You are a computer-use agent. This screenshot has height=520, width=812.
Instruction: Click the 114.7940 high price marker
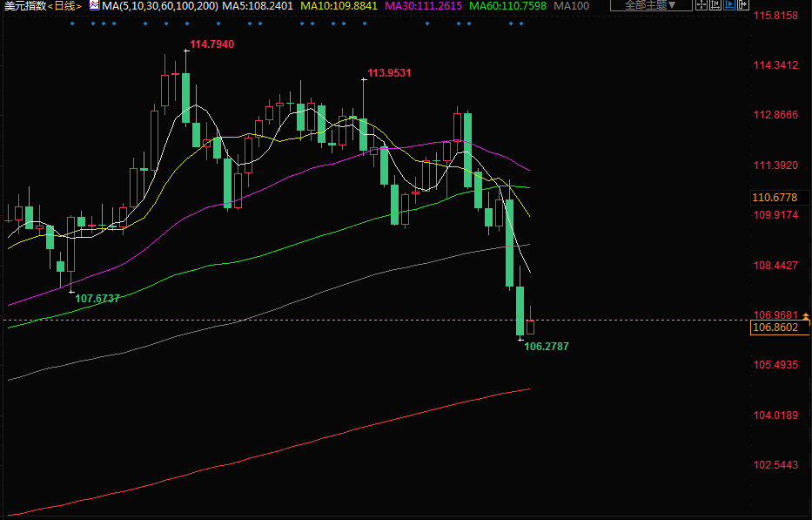click(211, 44)
